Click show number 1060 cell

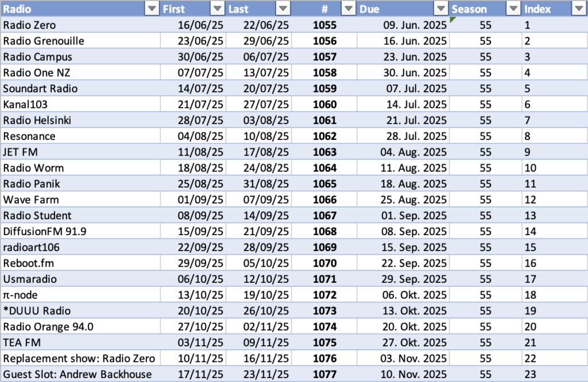(324, 104)
